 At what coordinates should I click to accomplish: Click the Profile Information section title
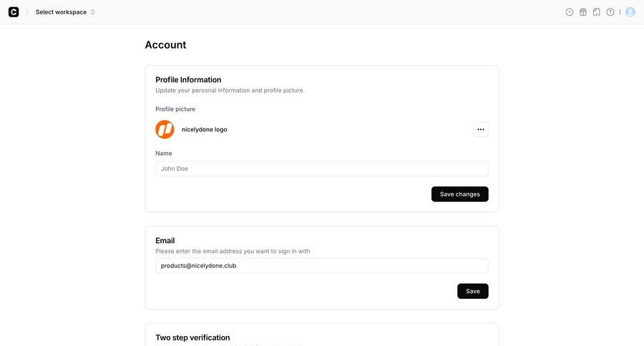[188, 80]
